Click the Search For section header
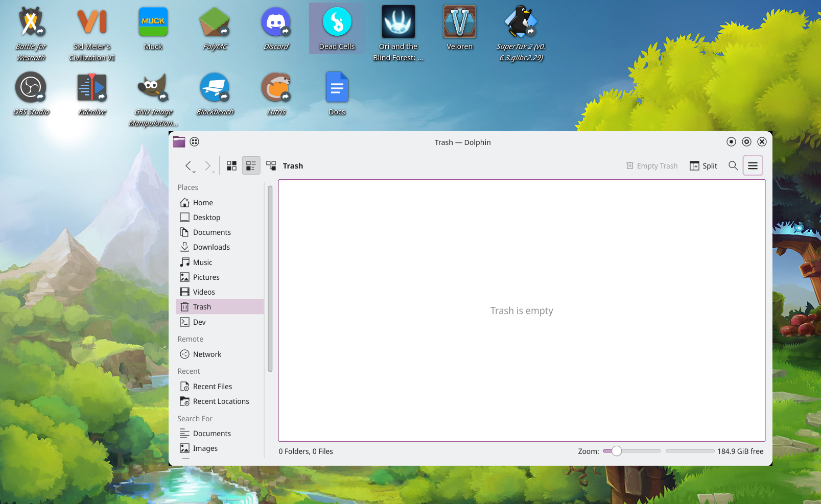Viewport: 821px width, 504px height. click(x=195, y=419)
